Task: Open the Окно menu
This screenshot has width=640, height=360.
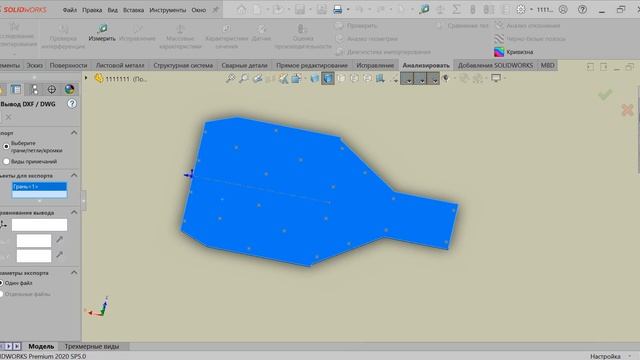Action: pos(198,10)
